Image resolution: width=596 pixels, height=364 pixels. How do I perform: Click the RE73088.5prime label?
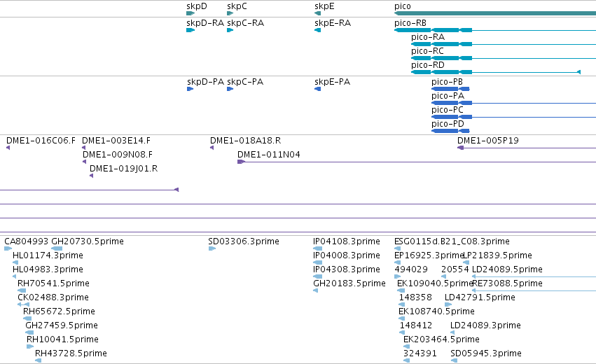[x=507, y=283]
